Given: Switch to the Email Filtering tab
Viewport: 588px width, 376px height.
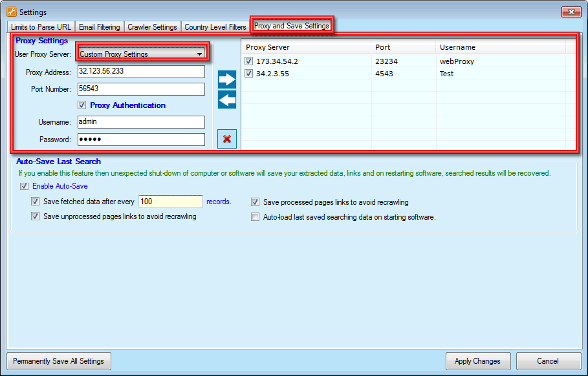Looking at the screenshot, I should pyautogui.click(x=99, y=27).
